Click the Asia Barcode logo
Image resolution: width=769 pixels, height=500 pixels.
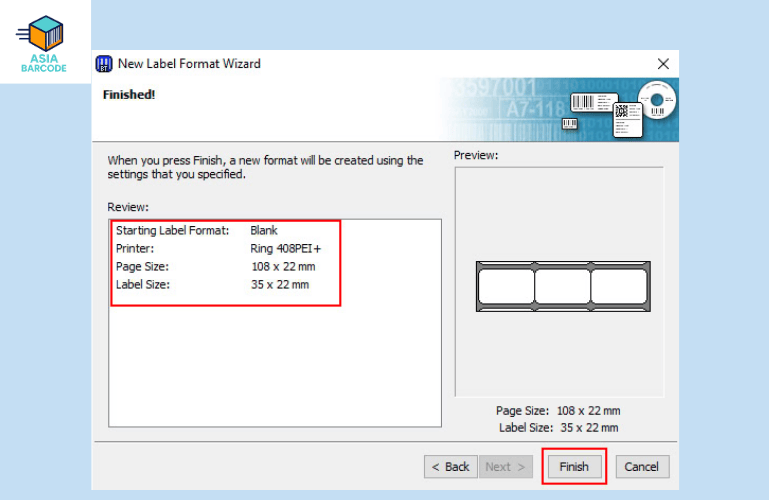[x=43, y=44]
